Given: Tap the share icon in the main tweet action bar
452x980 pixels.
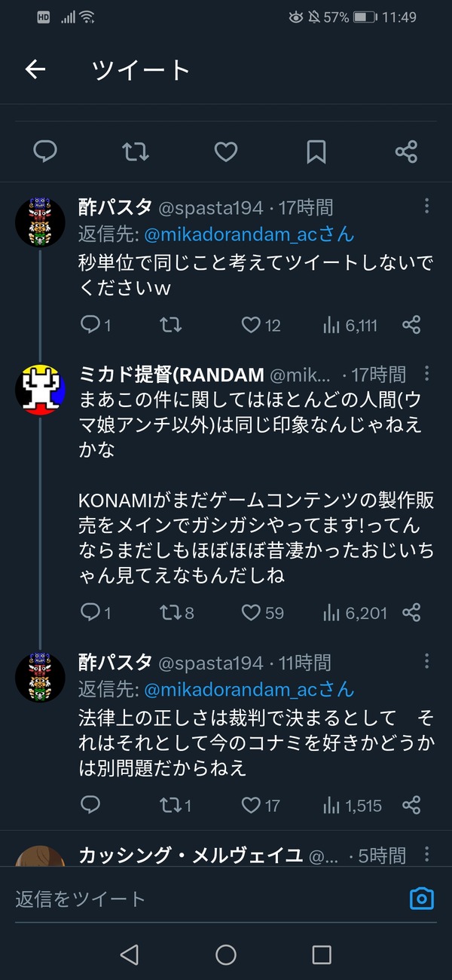Looking at the screenshot, I should pyautogui.click(x=406, y=152).
